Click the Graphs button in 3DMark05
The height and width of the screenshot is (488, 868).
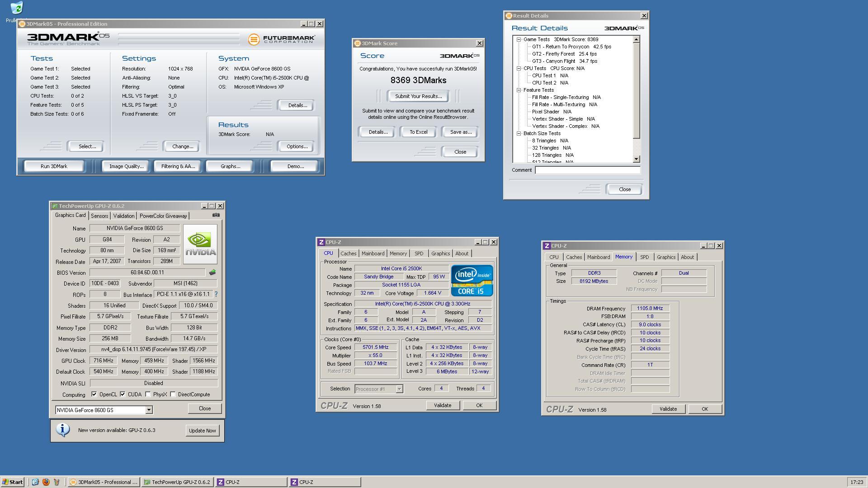230,166
